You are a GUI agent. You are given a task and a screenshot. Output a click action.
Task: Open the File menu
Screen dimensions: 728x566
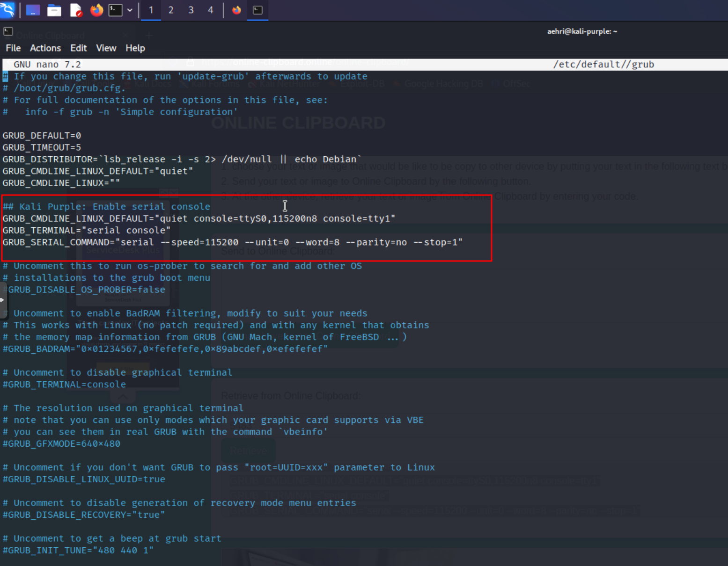[13, 48]
